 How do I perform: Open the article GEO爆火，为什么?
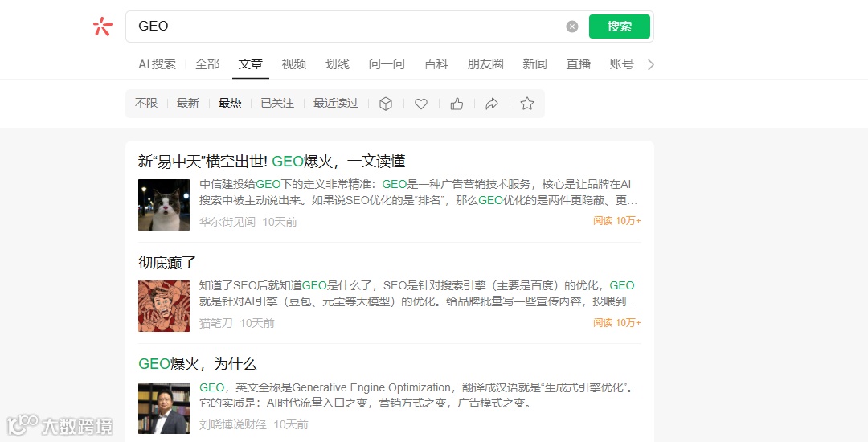pos(198,364)
